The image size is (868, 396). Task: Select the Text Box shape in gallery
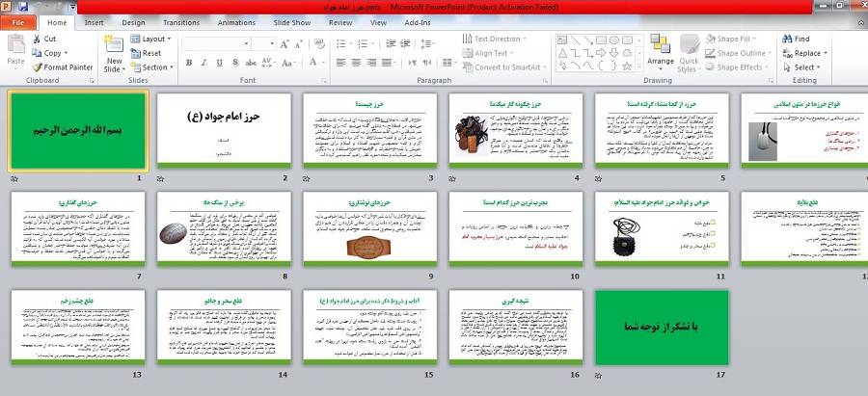[x=562, y=40]
